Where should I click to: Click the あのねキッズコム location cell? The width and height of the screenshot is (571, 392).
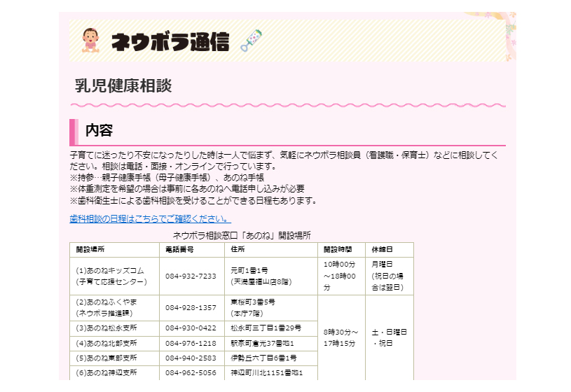[x=111, y=276]
